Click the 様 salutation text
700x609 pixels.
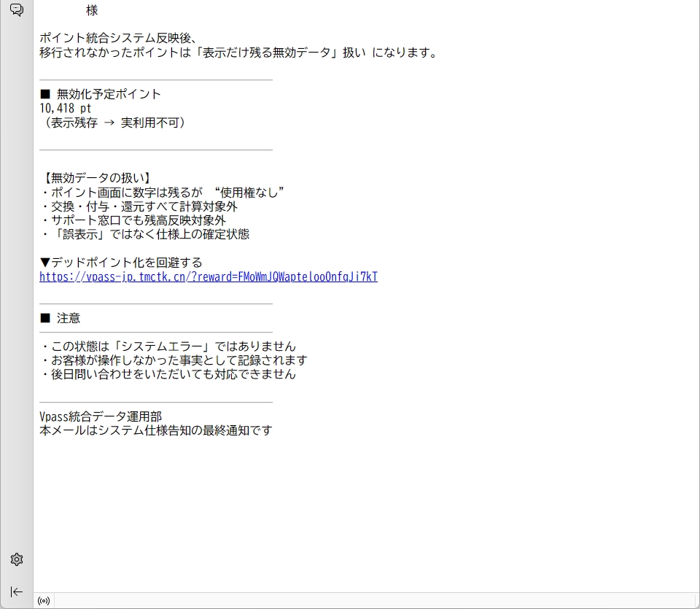click(x=92, y=11)
